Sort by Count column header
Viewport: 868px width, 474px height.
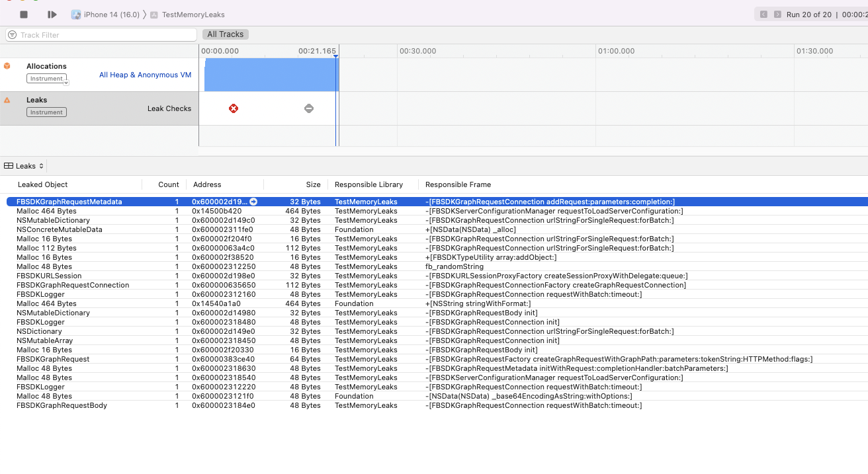coord(169,184)
